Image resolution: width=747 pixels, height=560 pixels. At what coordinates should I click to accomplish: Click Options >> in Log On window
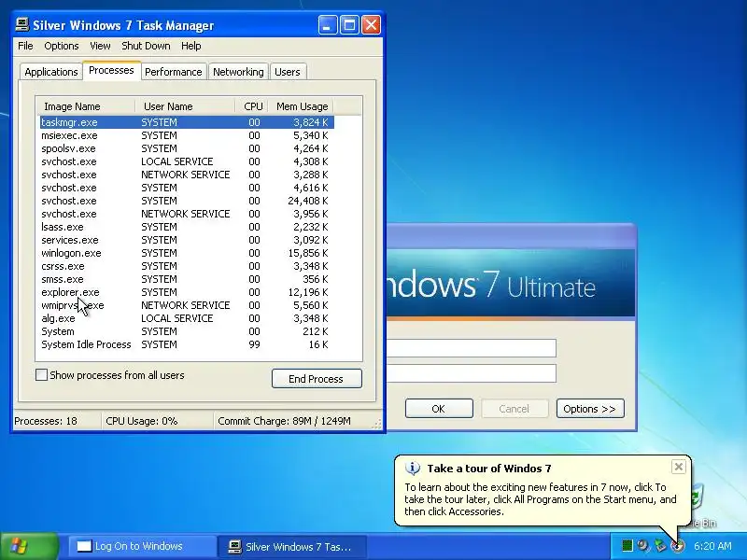point(590,409)
